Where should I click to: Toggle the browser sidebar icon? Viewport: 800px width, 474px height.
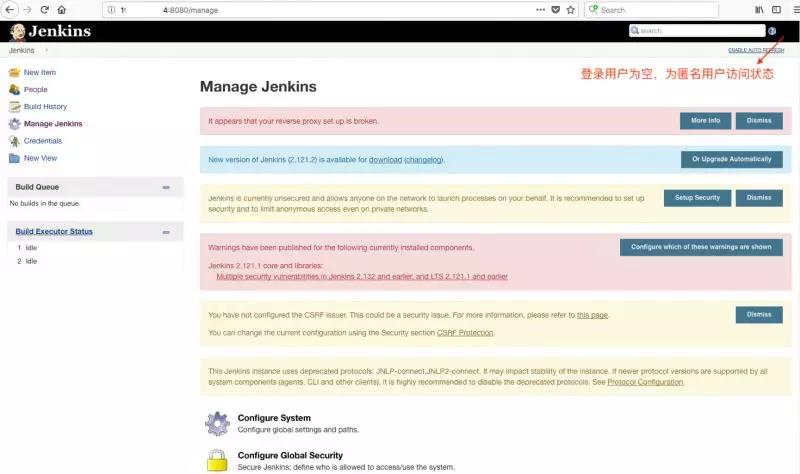pos(776,10)
